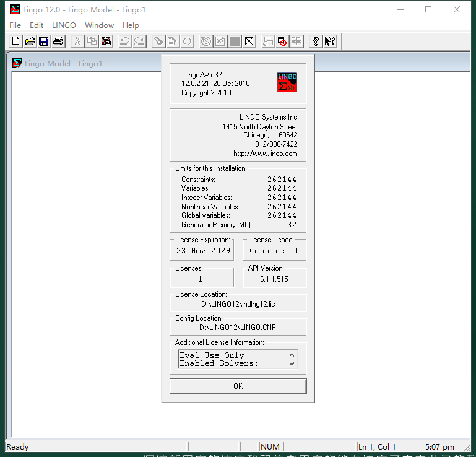
Task: Minimize the Lingo 12.0 main window
Action: pyautogui.click(x=400, y=9)
